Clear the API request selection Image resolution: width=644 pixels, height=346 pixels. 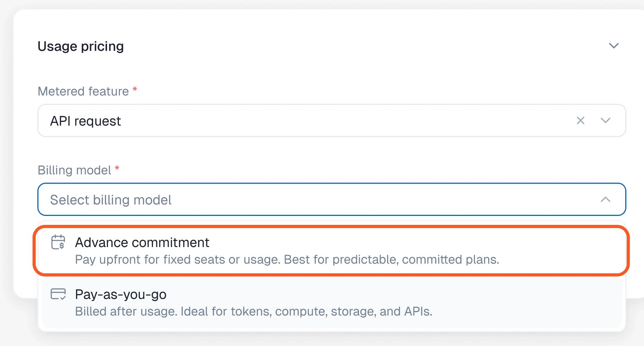580,120
